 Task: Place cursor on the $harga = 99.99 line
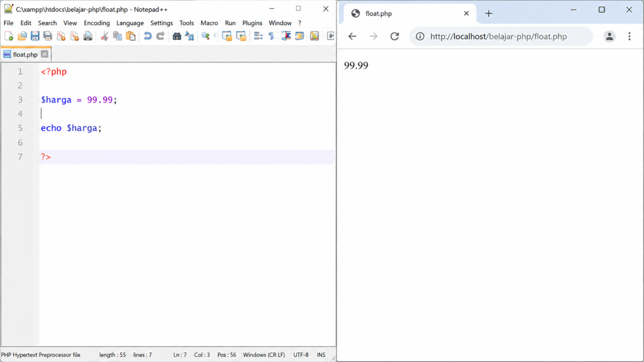[x=79, y=100]
